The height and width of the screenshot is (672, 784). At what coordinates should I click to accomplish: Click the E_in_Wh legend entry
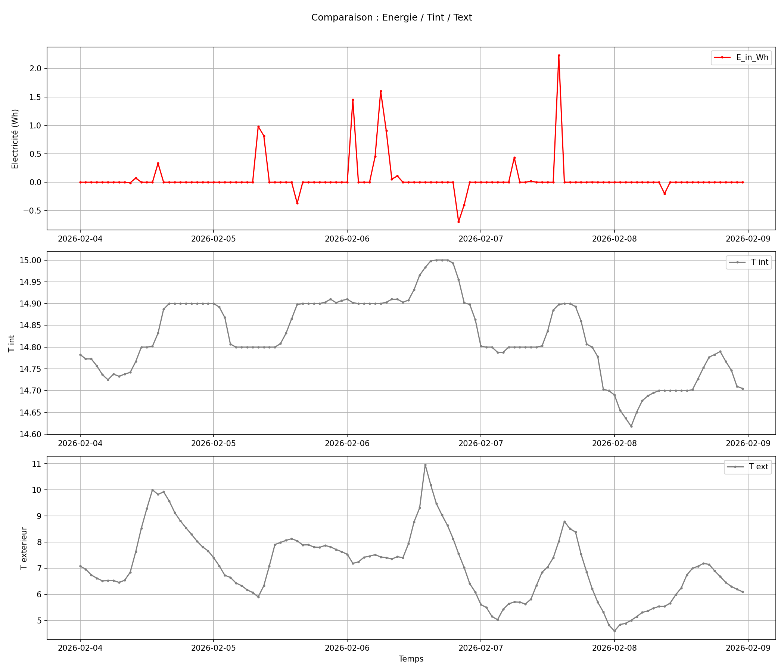pyautogui.click(x=752, y=57)
